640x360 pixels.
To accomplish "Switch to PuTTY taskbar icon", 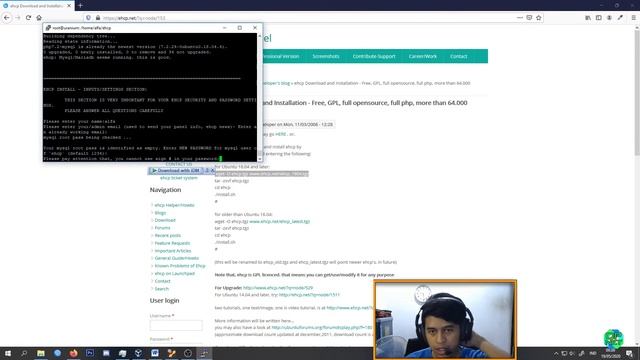I will 204,353.
